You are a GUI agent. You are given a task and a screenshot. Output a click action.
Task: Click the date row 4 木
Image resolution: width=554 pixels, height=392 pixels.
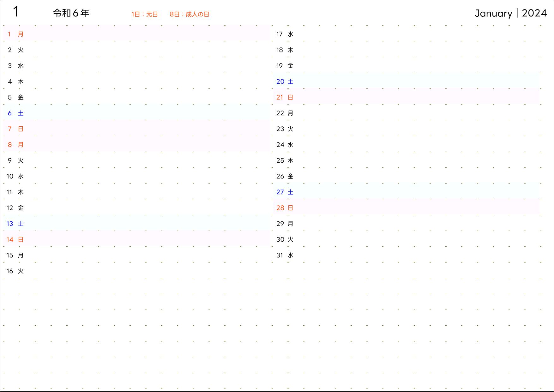[x=137, y=81]
